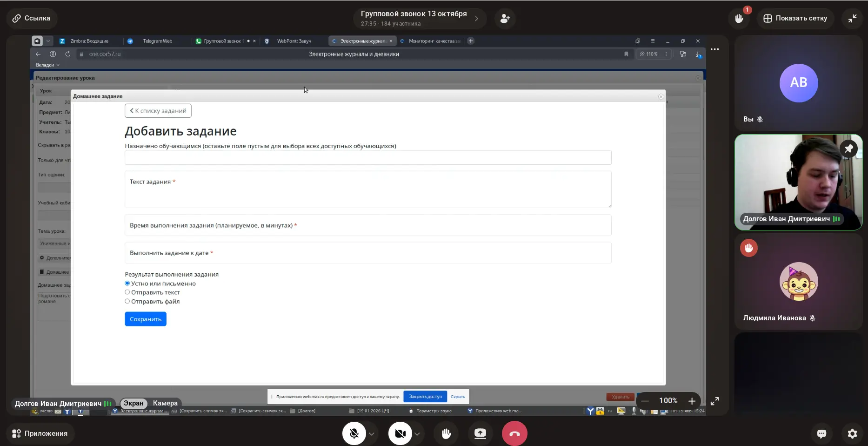The image size is (868, 446).
Task: Open the chat messages icon
Action: tap(821, 433)
